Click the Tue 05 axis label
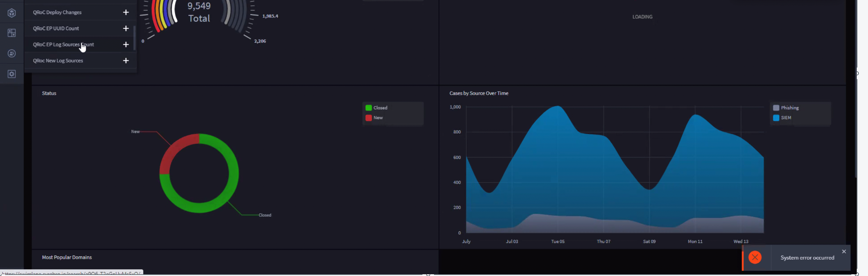868x276 pixels. pyautogui.click(x=558, y=242)
